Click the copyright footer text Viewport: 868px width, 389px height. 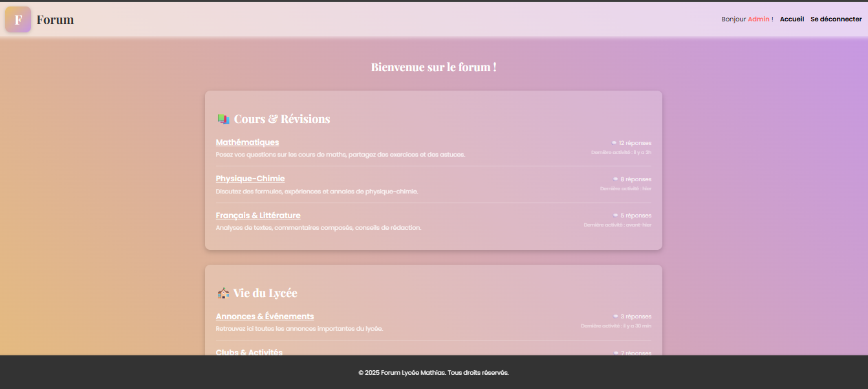(434, 372)
